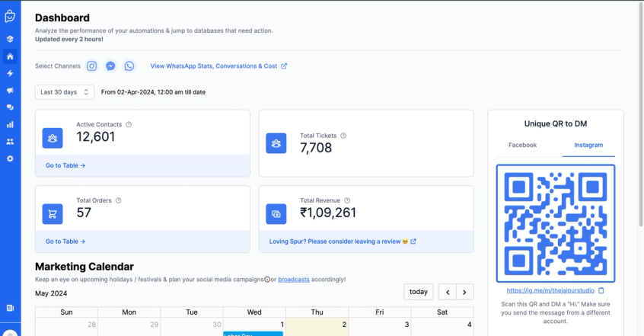Viewport: 644px width, 336px height.
Task: Click Active Contacts help question icon
Action: [129, 124]
